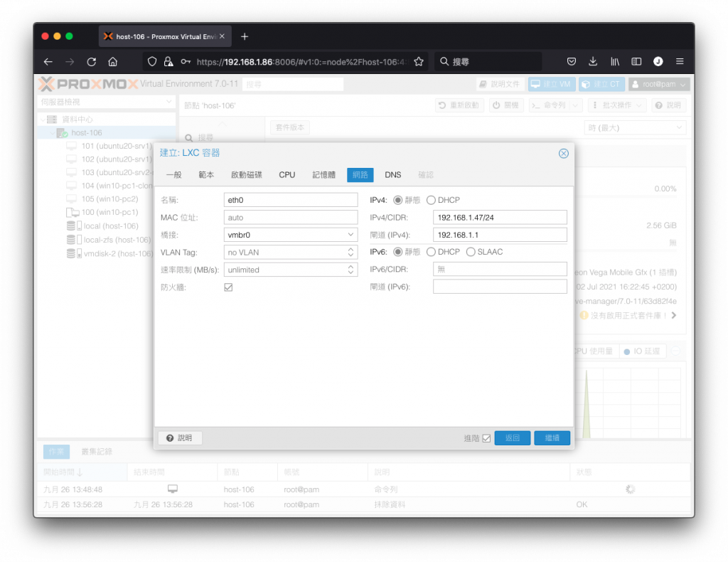Click the console monitor icon in task row
728x562 pixels.
pos(173,489)
